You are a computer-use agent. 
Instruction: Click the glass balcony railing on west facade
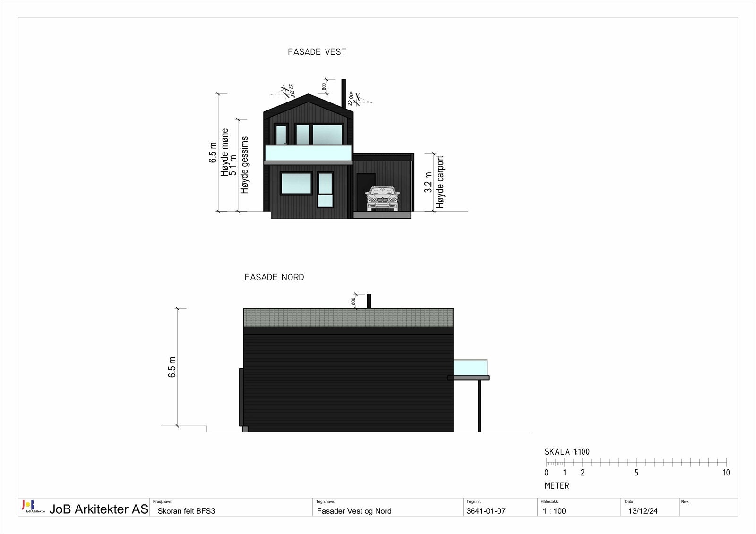[x=309, y=153]
